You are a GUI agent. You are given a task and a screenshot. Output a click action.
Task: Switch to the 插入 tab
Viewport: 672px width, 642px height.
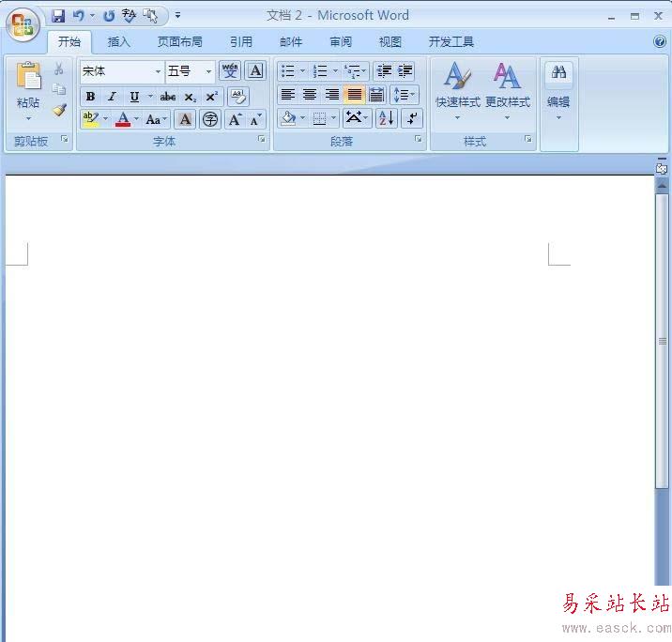118,41
